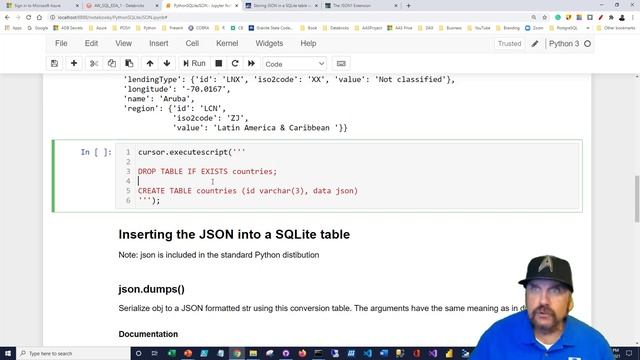Open the Help menu
Viewport: 640px width, 360px height.
click(x=308, y=43)
